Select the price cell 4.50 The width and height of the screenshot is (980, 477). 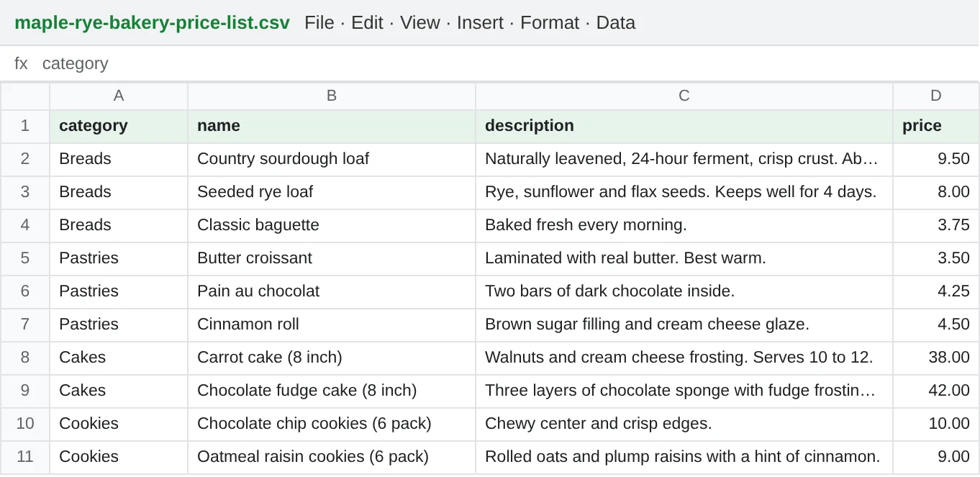936,324
